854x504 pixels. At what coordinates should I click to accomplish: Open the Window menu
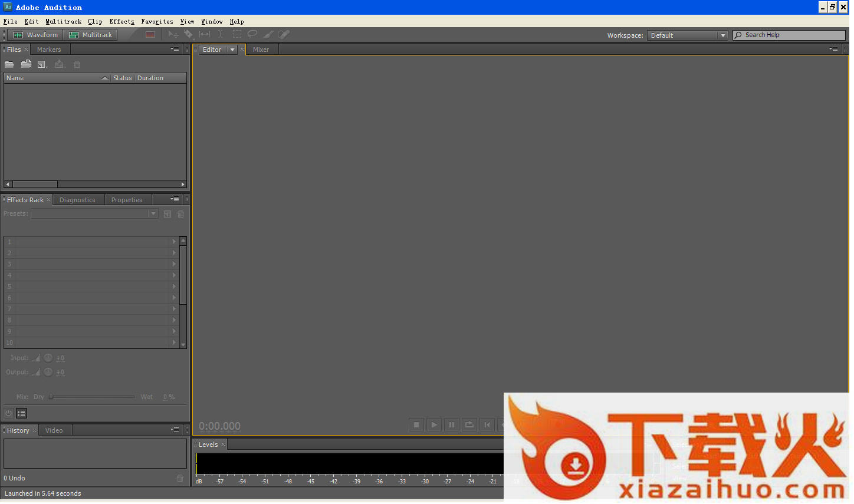212,21
